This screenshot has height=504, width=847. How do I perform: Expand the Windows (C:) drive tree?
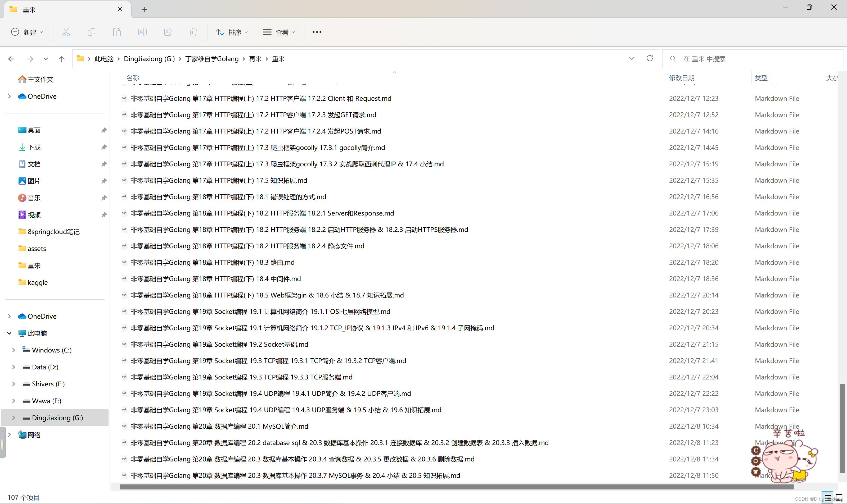point(13,350)
